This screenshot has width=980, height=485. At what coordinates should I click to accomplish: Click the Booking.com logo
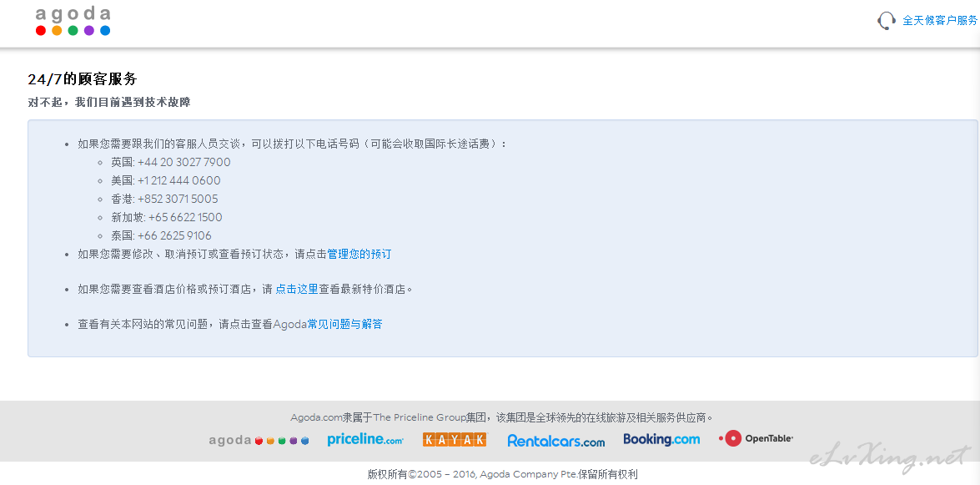pyautogui.click(x=661, y=439)
